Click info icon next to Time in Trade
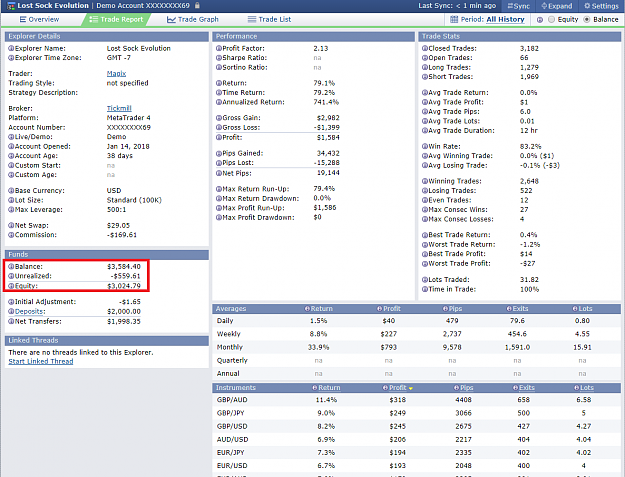Screen dimensions: 625x477 tap(425, 289)
